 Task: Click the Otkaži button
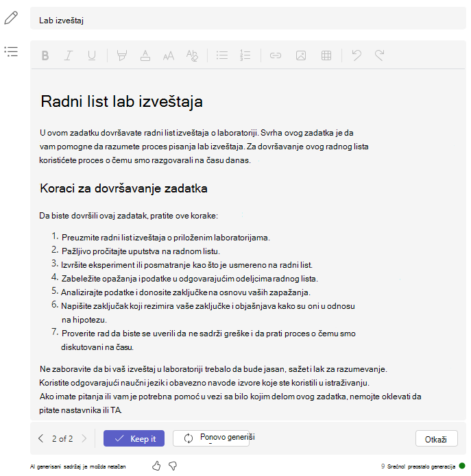point(436,438)
